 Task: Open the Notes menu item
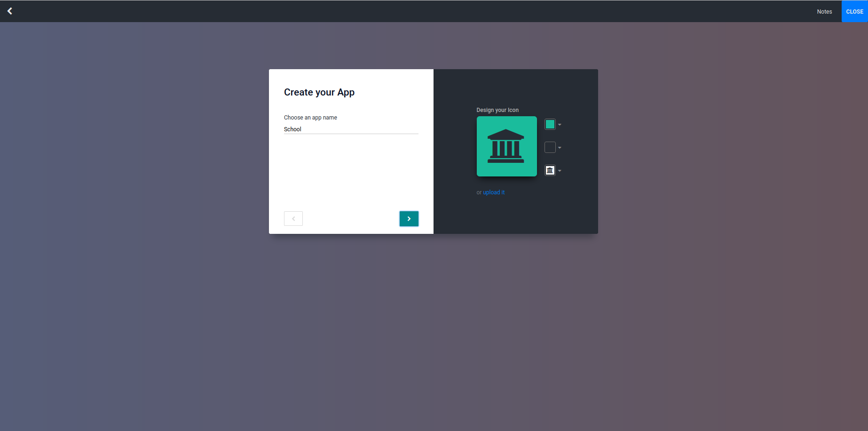click(x=824, y=11)
